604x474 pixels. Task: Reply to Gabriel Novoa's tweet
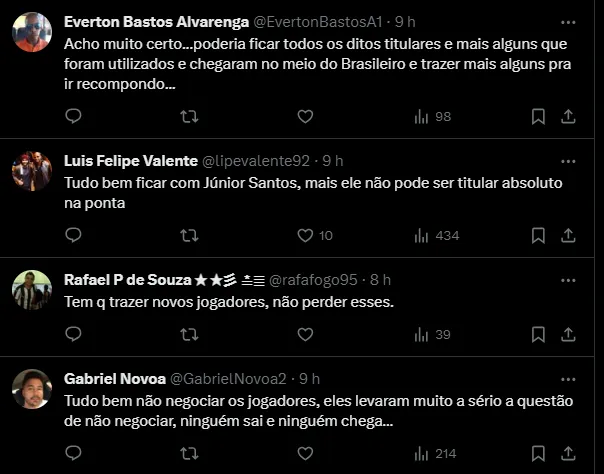[x=73, y=453]
